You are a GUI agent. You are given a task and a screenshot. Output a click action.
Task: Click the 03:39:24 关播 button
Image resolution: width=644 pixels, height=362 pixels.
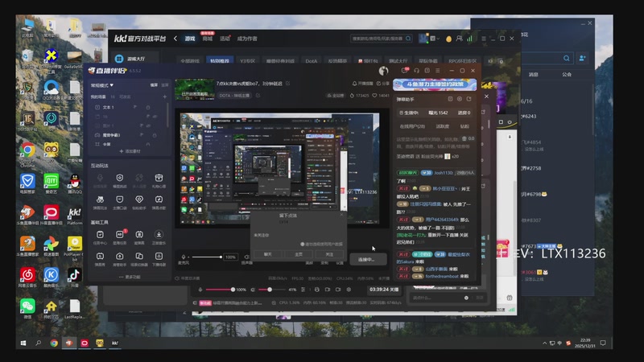click(x=384, y=290)
